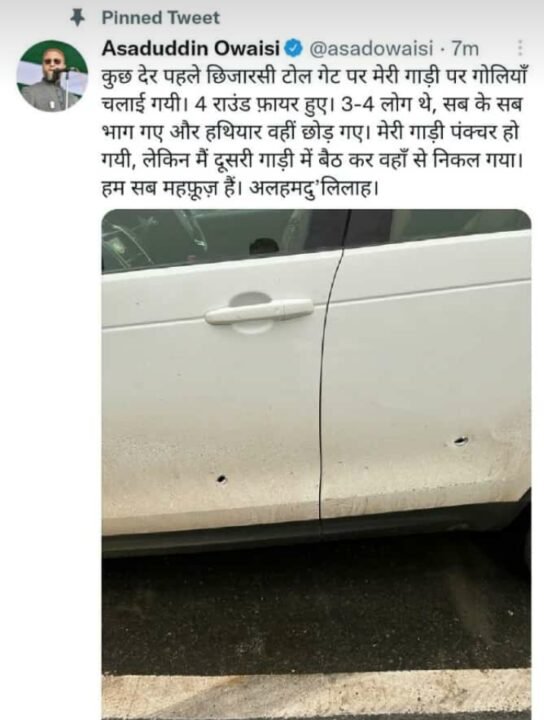The image size is (544, 720).
Task: Click the car window area in photo
Action: click(220, 239)
